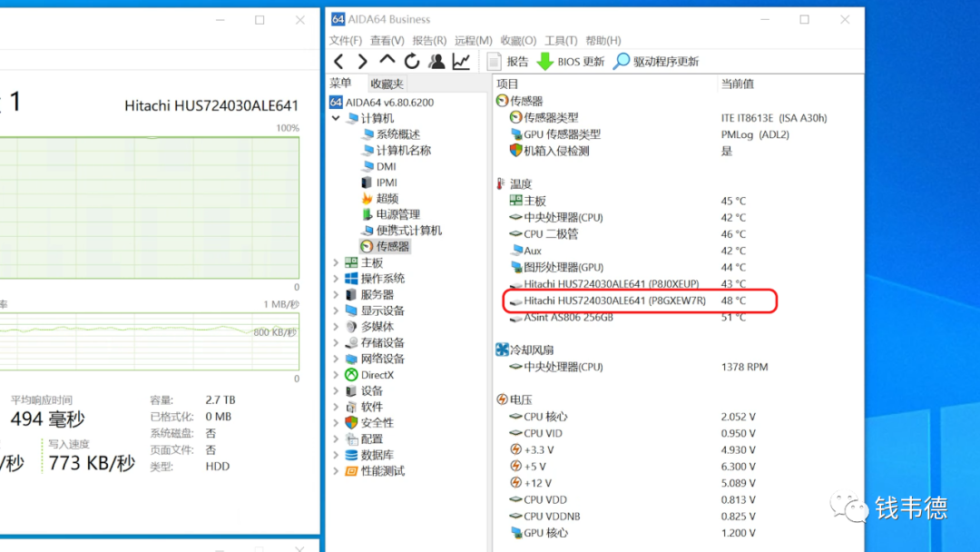Go up one level with the Up arrow

387,60
